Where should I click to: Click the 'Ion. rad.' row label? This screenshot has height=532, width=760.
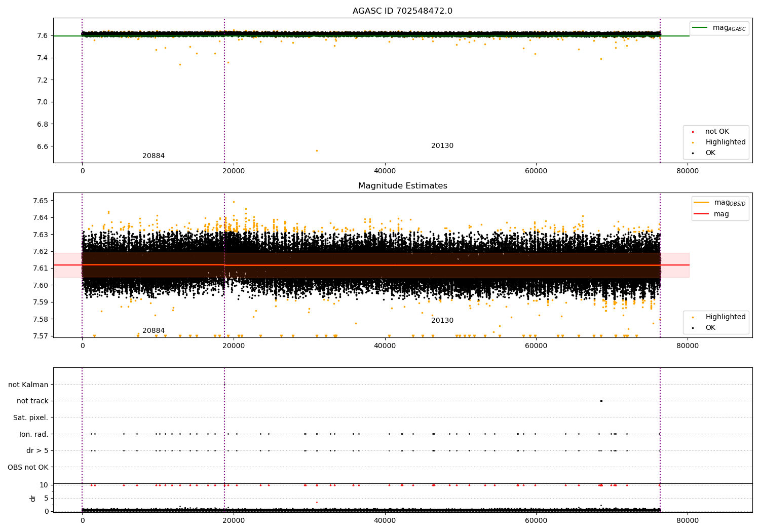pos(34,435)
